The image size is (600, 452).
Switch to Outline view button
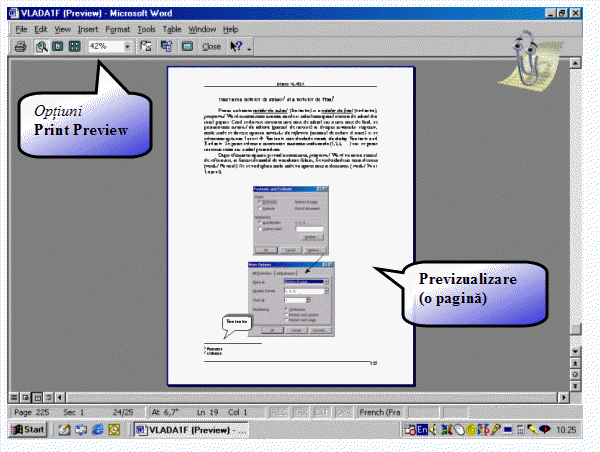coord(49,397)
